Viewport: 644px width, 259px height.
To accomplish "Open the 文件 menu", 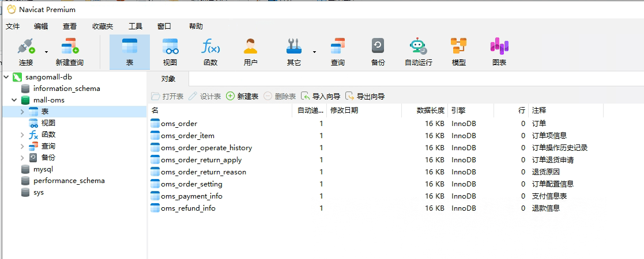I will 13,26.
